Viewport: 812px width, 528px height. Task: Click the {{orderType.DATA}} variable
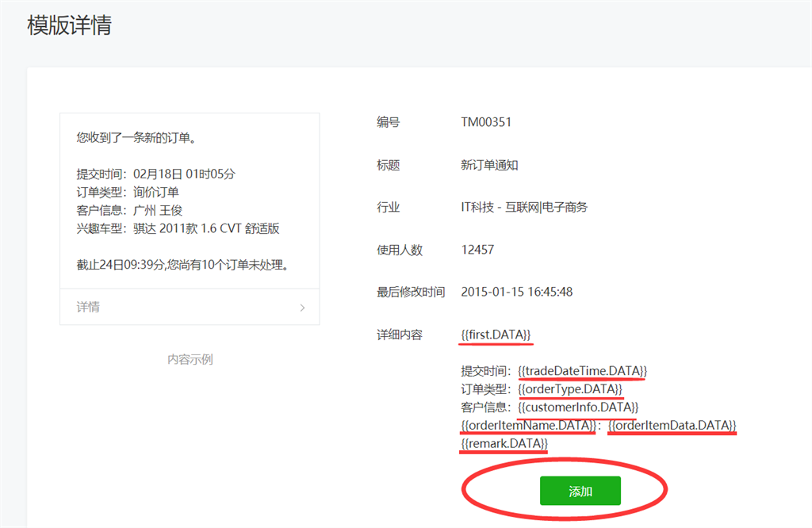(570, 388)
